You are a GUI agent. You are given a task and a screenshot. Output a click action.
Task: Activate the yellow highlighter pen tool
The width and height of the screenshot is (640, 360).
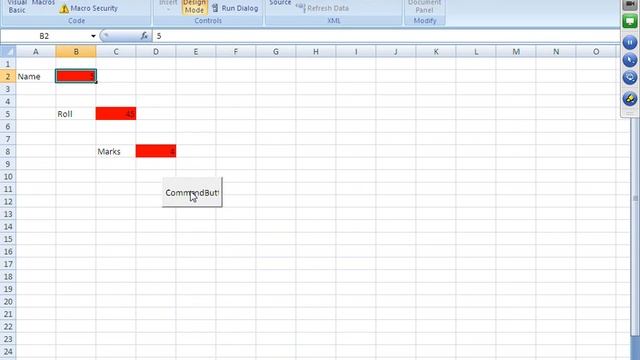click(630, 98)
